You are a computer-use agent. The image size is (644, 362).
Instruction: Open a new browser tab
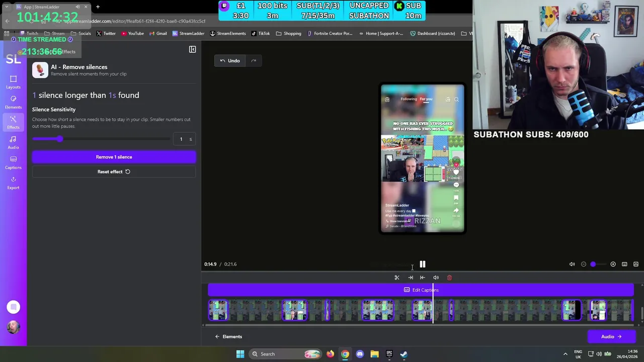(98, 7)
